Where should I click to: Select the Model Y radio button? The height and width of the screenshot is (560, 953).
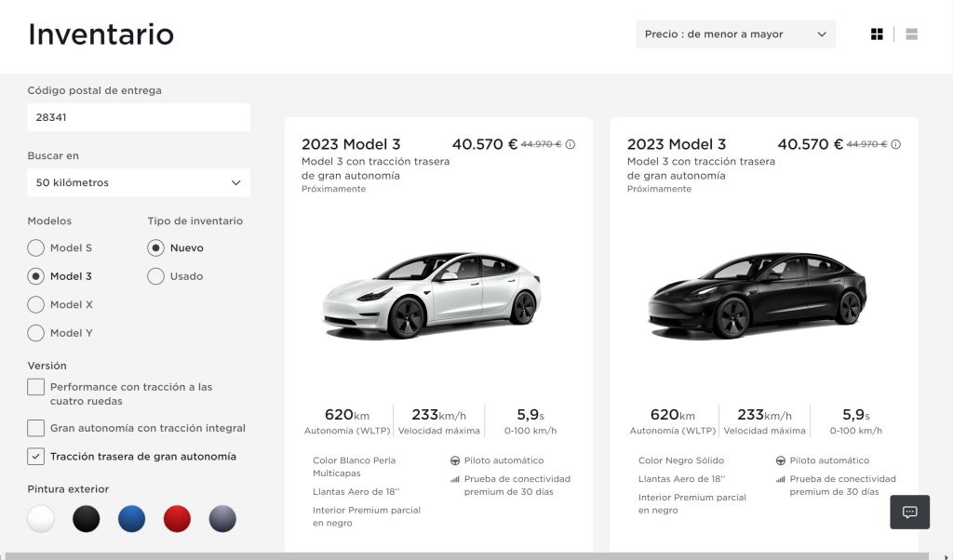[x=36, y=333]
